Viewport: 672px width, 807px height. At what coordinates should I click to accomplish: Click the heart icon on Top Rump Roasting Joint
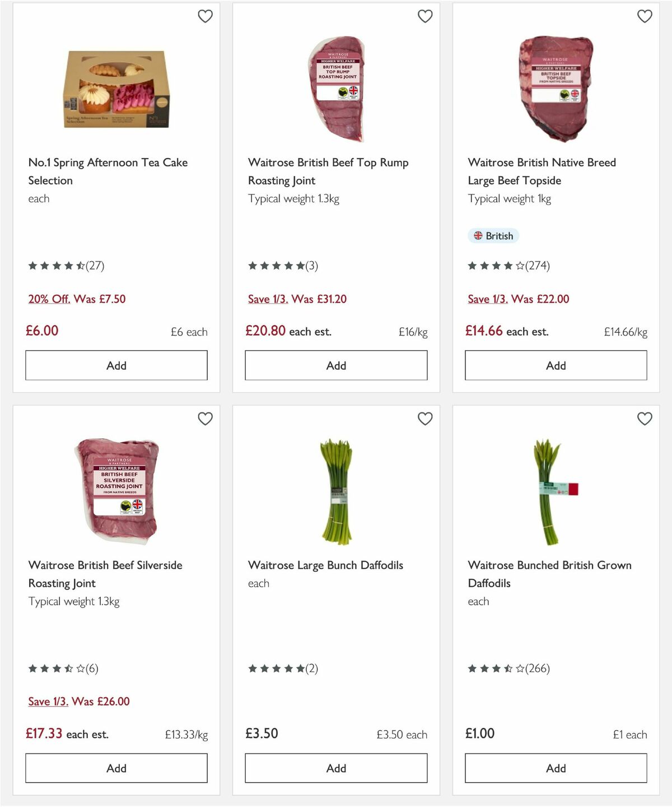pos(425,17)
